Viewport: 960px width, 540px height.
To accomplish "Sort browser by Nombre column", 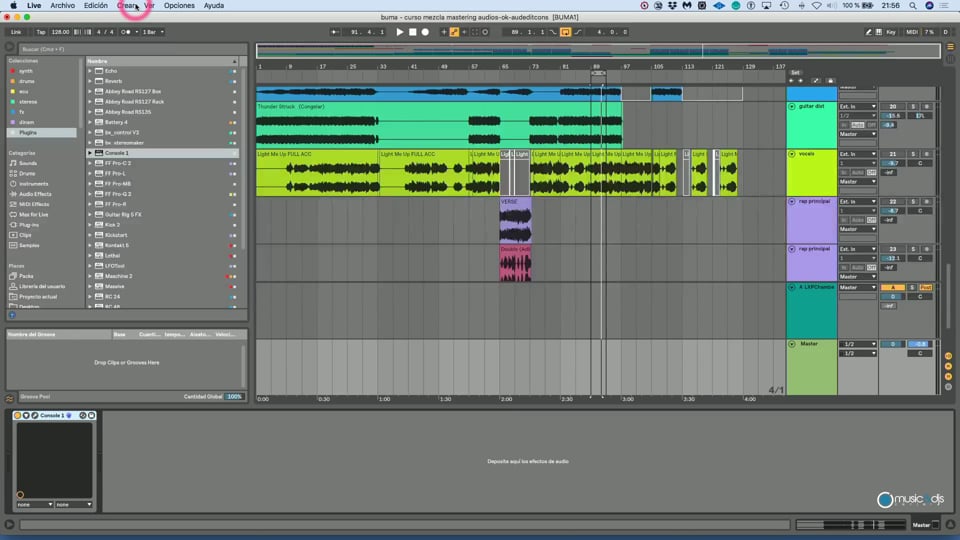I will coord(162,61).
